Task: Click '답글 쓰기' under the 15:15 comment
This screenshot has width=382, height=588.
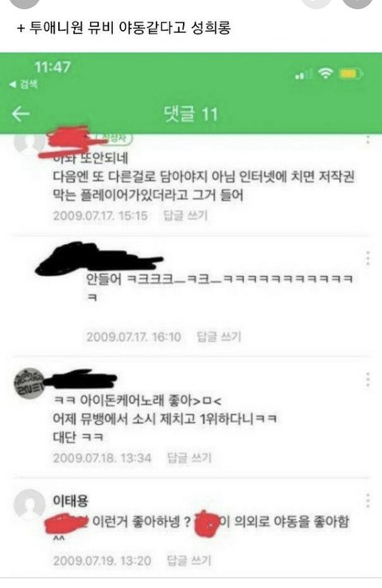Action: click(x=185, y=216)
